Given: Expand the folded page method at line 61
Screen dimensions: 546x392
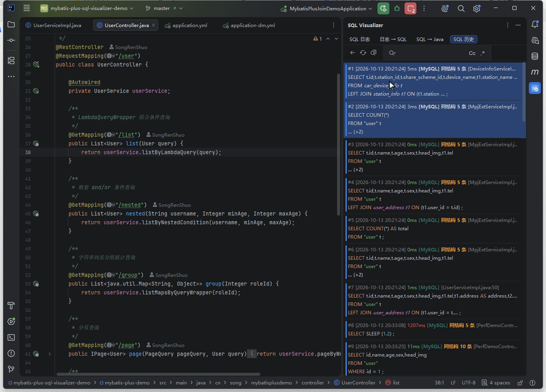Looking at the screenshot, I should click(x=49, y=354).
